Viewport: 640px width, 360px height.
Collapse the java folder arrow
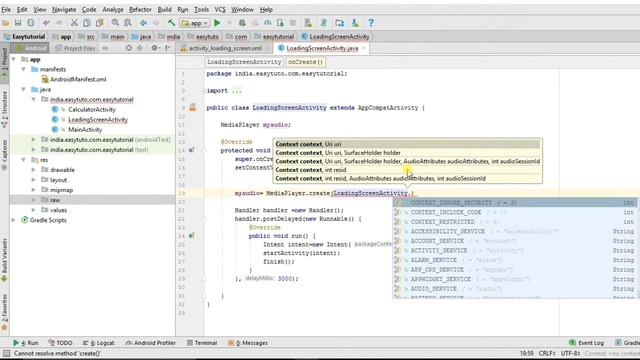23,89
